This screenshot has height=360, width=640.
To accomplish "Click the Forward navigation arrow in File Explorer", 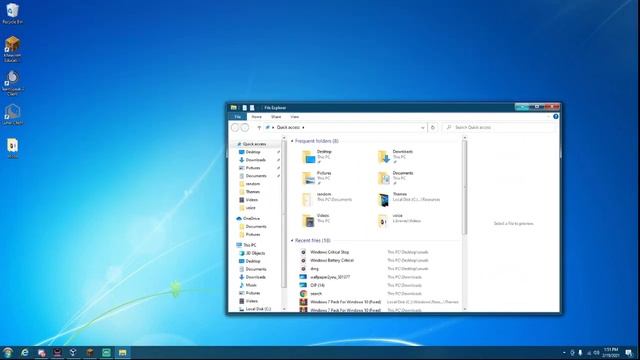I will point(245,127).
